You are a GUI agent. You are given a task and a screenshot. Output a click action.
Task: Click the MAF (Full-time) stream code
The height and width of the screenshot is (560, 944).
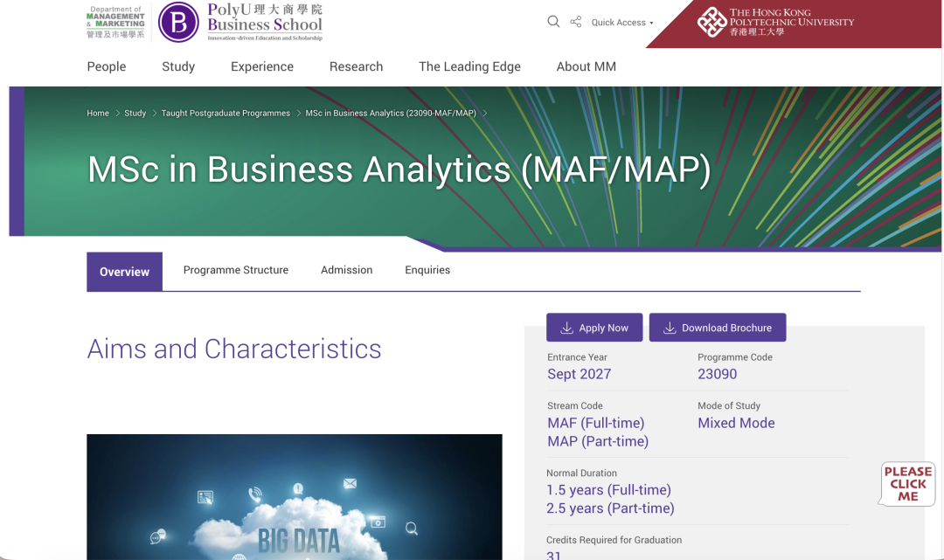(596, 423)
